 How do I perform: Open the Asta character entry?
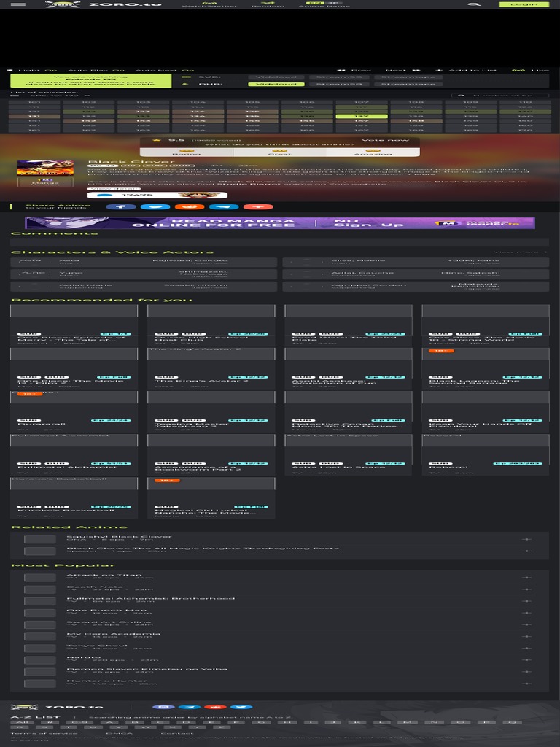point(144,262)
